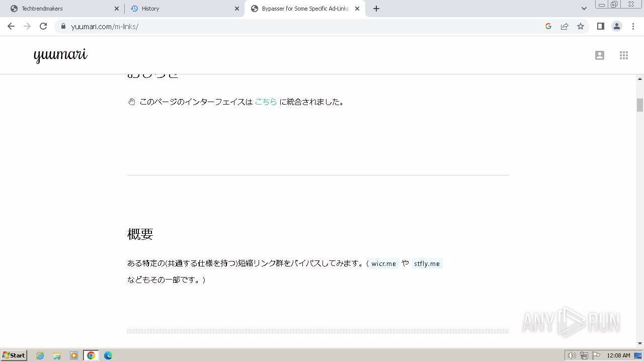Open the Action Center flag icon
The image size is (644, 362).
coord(596,355)
